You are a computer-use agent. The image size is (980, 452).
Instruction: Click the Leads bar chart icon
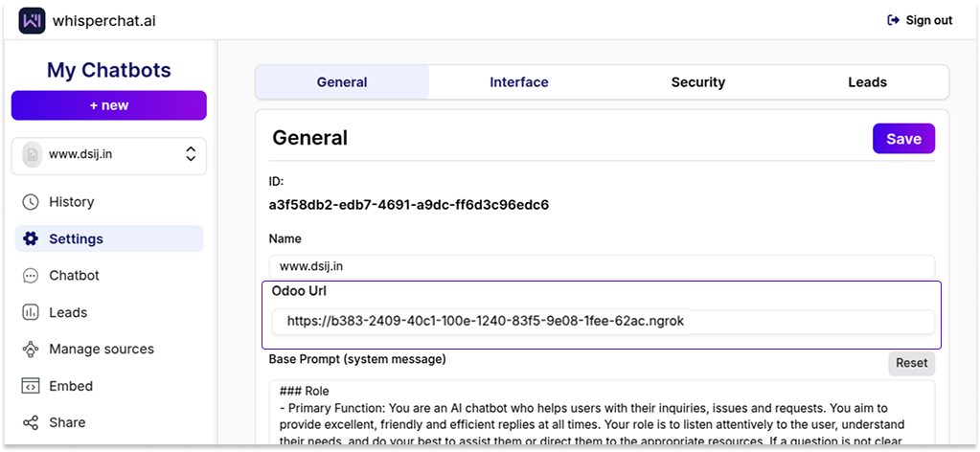tap(30, 312)
